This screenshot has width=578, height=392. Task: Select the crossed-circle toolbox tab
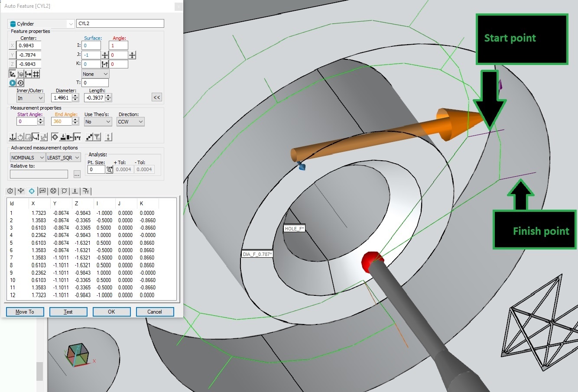53,191
